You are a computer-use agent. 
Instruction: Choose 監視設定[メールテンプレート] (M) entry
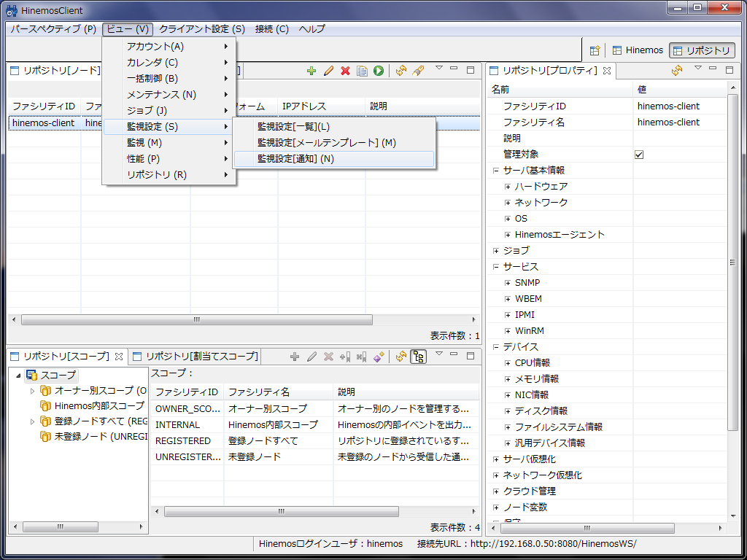(x=334, y=143)
